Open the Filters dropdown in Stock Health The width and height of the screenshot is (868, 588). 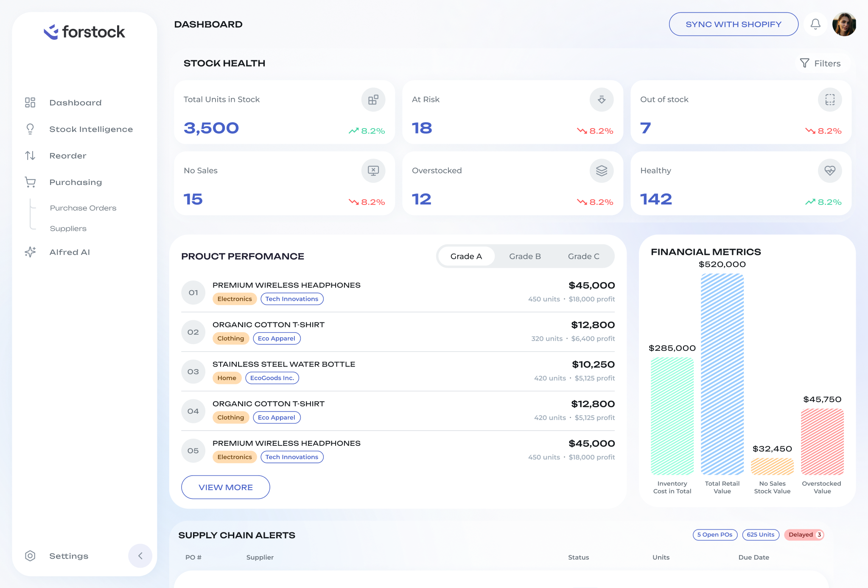[x=820, y=63]
